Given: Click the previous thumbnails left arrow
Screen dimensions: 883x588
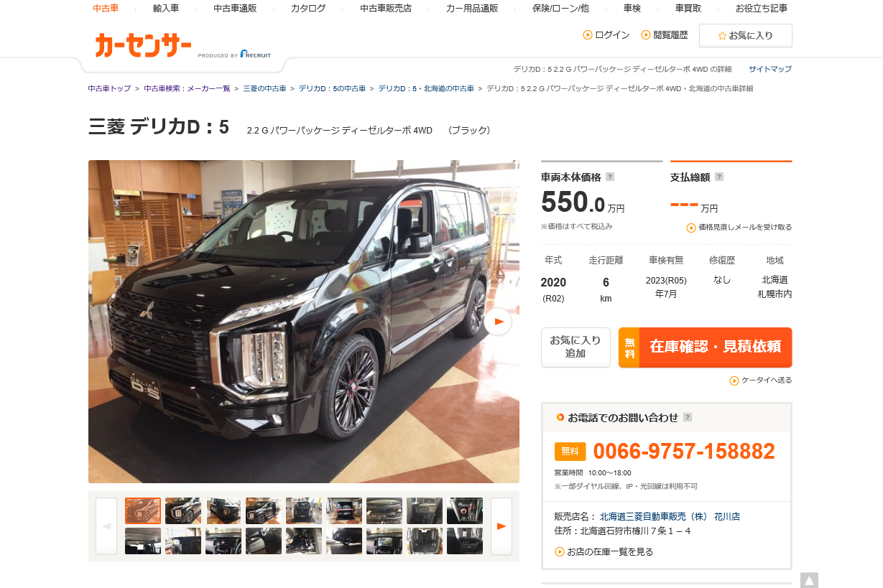Looking at the screenshot, I should click(106, 526).
